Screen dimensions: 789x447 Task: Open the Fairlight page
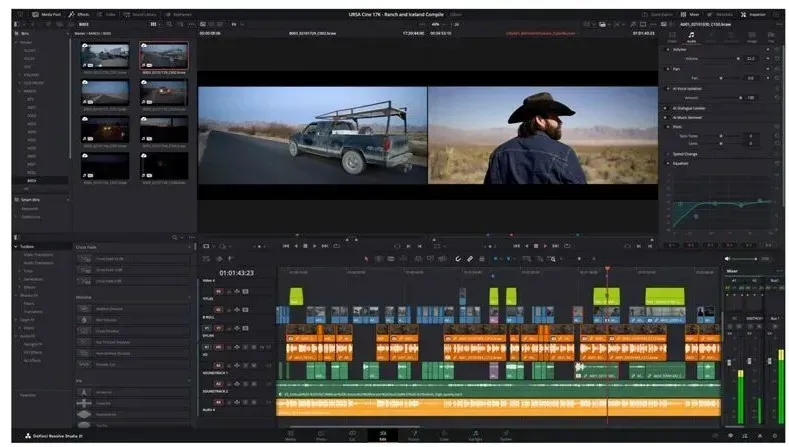[475, 436]
